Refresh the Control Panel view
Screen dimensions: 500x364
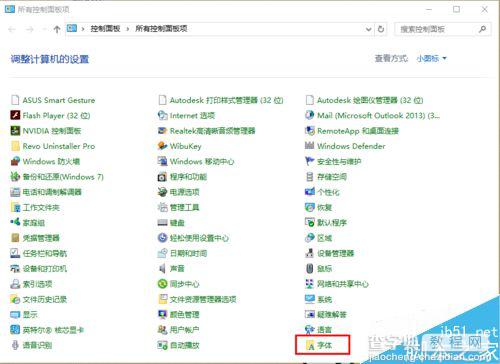click(381, 29)
